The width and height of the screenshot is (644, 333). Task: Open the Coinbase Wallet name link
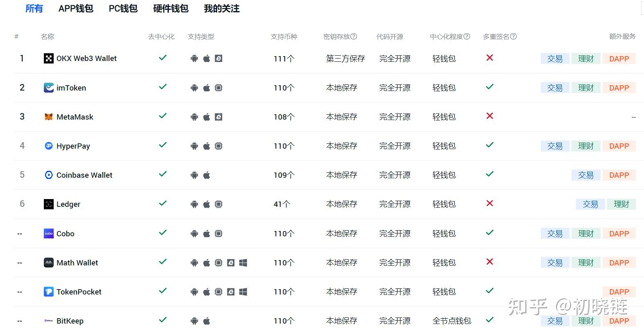(x=84, y=175)
